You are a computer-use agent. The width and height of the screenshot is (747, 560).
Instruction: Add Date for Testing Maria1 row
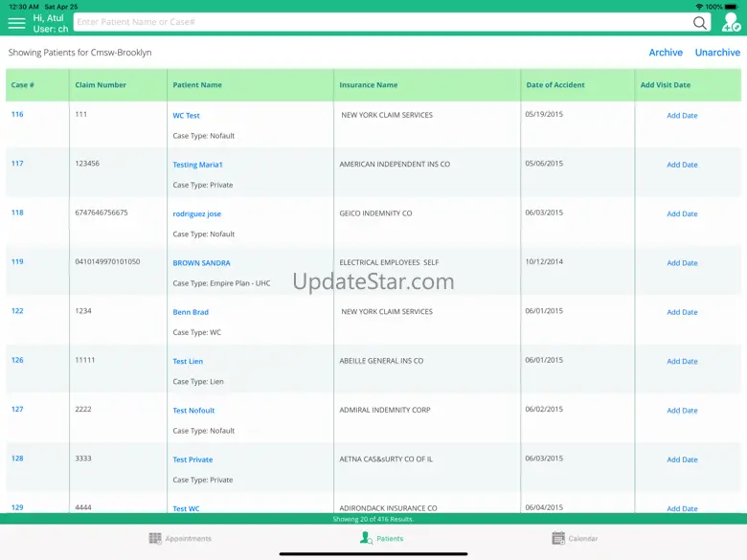pos(682,165)
